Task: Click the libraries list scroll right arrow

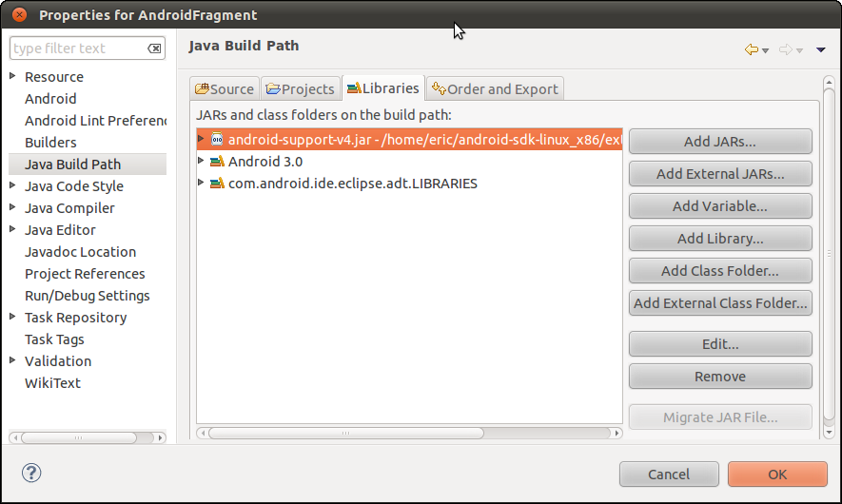Action: (617, 433)
